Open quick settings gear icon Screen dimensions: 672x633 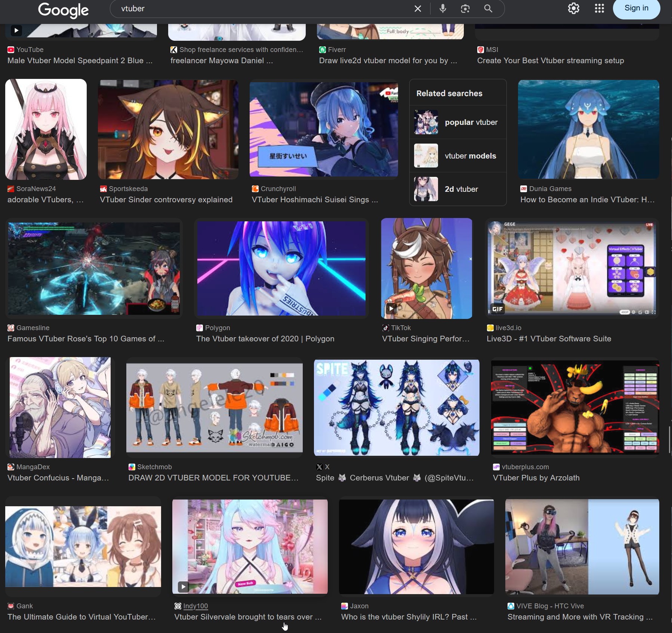(x=574, y=8)
